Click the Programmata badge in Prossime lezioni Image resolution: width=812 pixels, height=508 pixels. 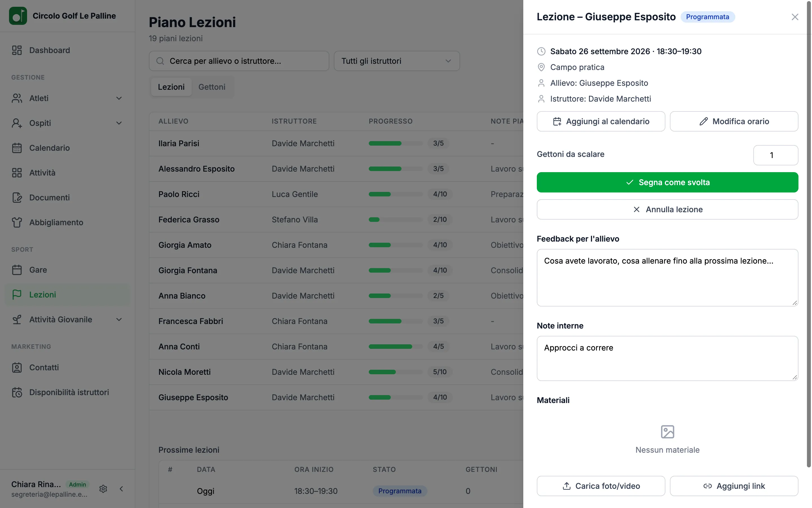pyautogui.click(x=400, y=491)
